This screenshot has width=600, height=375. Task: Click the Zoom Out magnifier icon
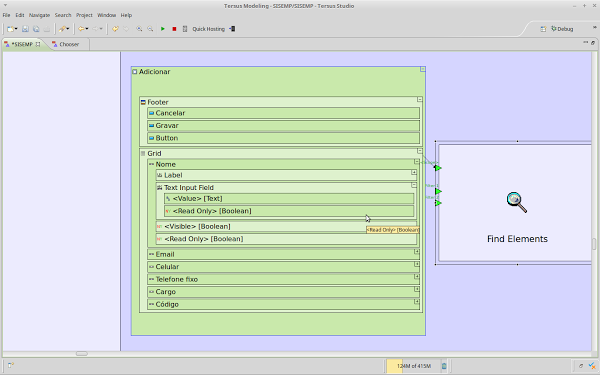point(150,29)
